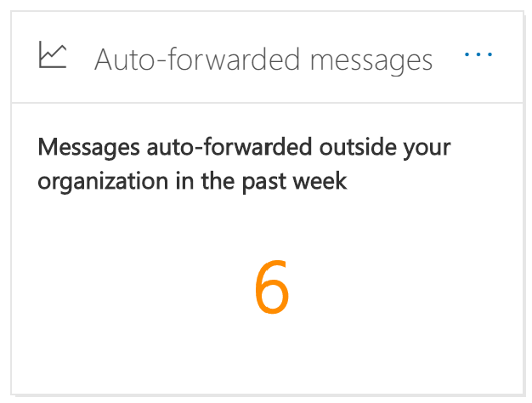The image size is (532, 403).
Task: Expand the card's ellipsis overflow menu
Action: coord(478,54)
